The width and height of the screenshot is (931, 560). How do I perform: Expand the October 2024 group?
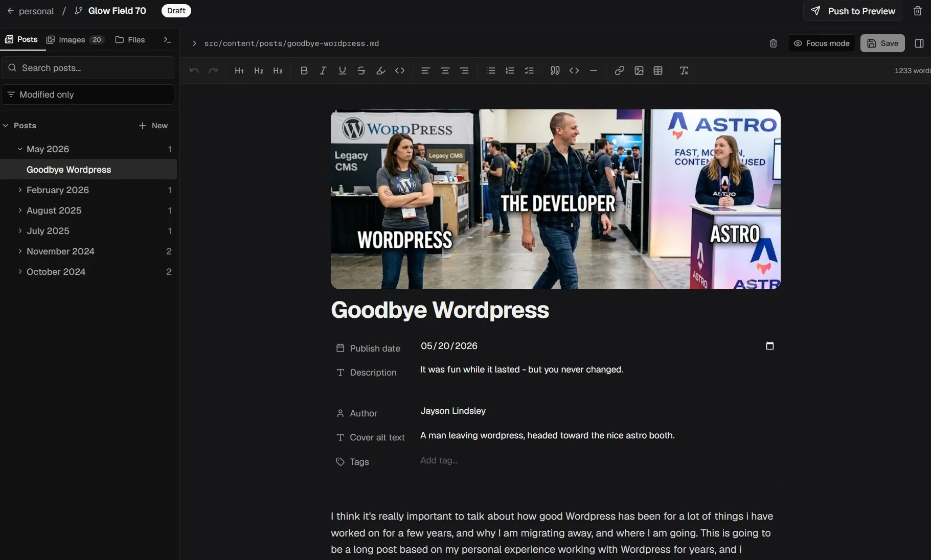[x=20, y=272]
